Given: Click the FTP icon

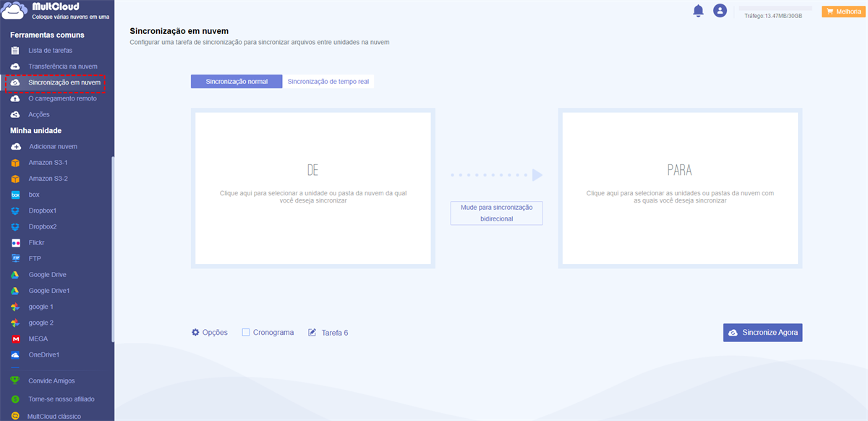Looking at the screenshot, I should click(15, 259).
